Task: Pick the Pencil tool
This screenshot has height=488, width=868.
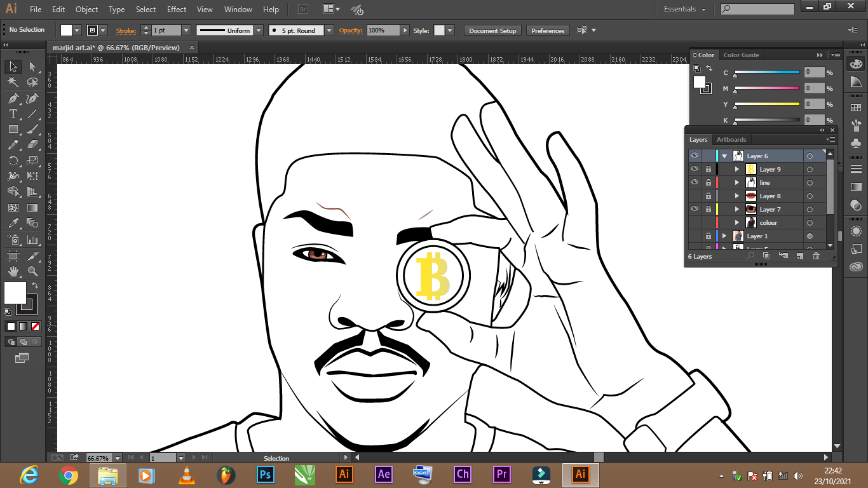Action: point(13,145)
